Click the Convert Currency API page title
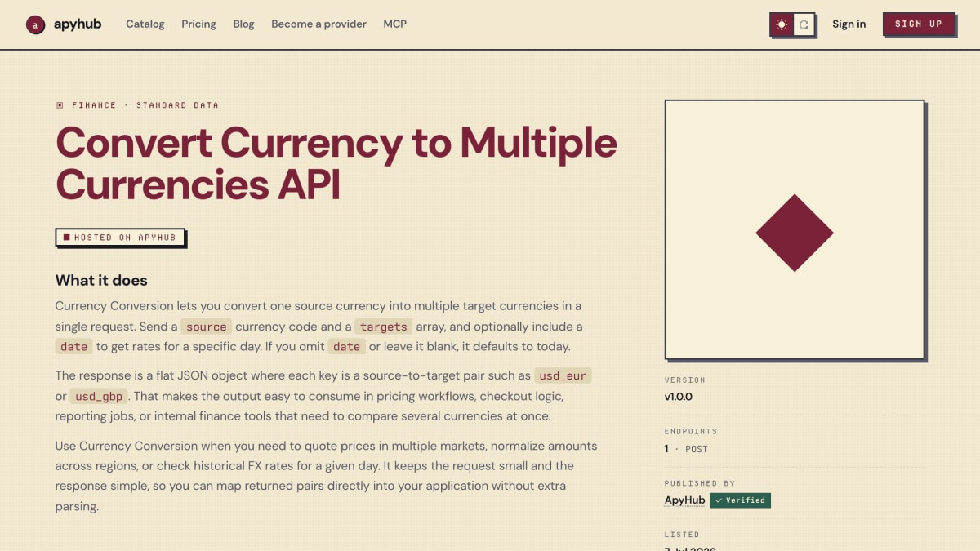This screenshot has width=980, height=551. click(336, 162)
